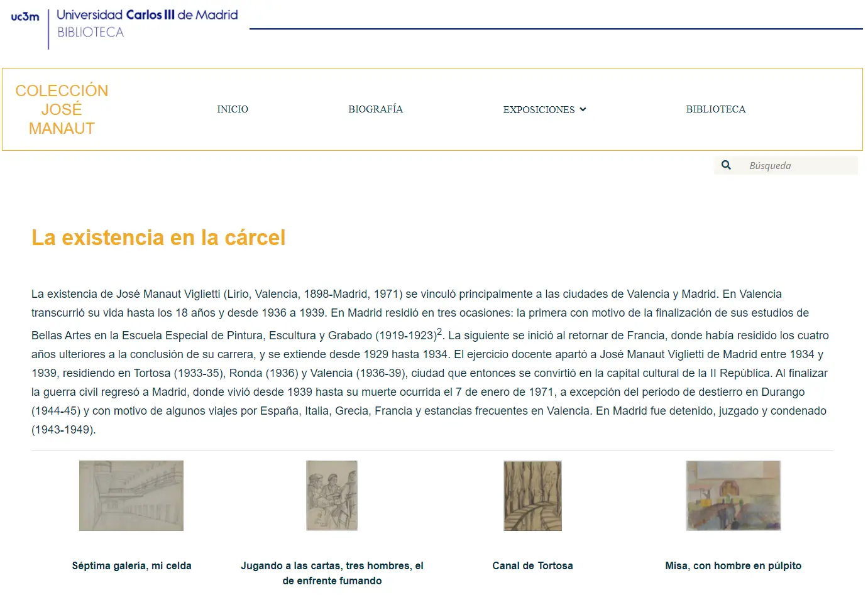Open the Séptima galería drawing thumbnail
The height and width of the screenshot is (600, 868).
(131, 496)
